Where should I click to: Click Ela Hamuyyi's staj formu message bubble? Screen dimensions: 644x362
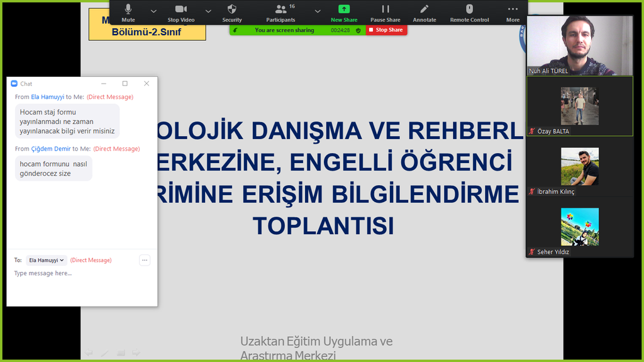(x=67, y=122)
